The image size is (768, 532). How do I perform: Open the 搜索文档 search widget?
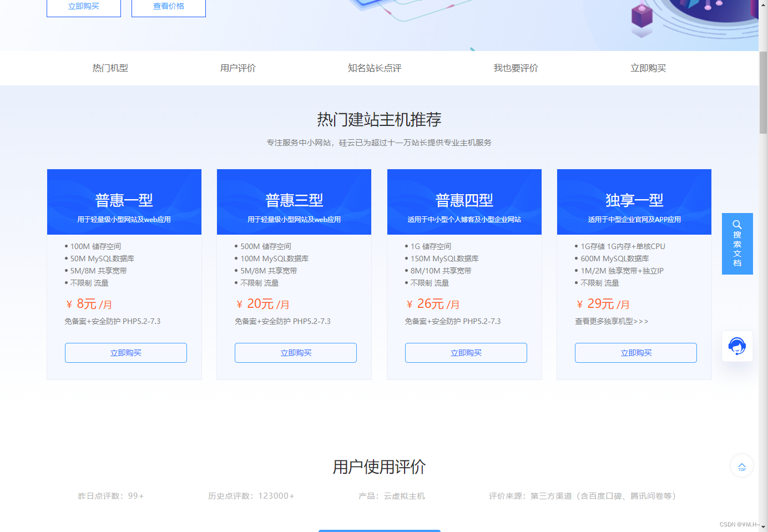point(737,244)
